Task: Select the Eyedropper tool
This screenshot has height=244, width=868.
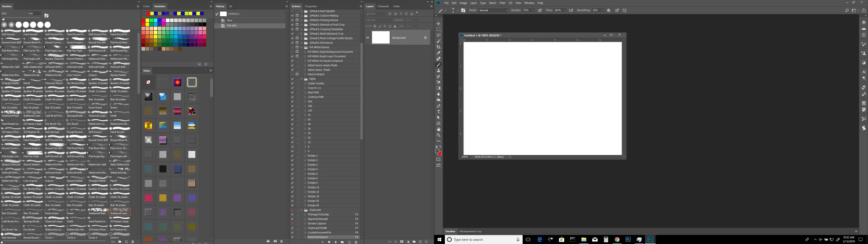Action: tap(438, 53)
